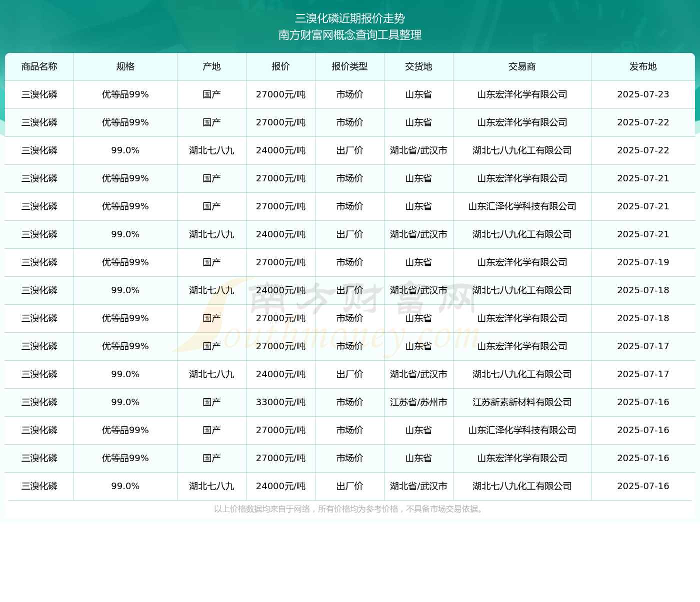Image resolution: width=700 pixels, height=602 pixels.
Task: Select the 商品名称 column header
Action: pyautogui.click(x=39, y=66)
